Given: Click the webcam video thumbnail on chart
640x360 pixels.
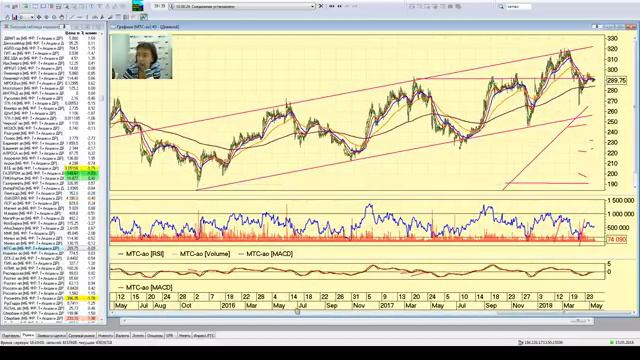Looking at the screenshot, I should click(142, 56).
